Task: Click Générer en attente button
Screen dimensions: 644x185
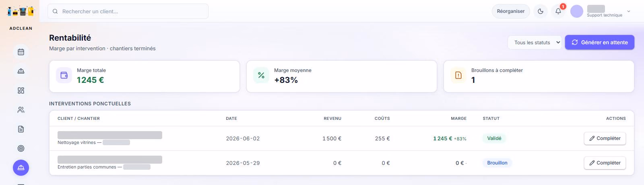Action: tap(600, 42)
